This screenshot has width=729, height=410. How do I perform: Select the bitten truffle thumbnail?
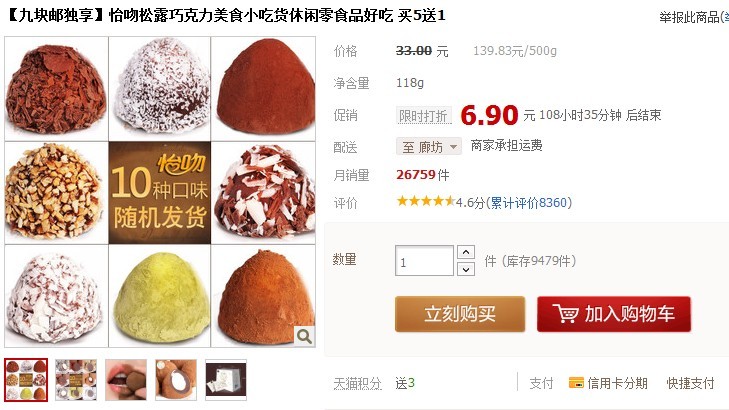point(176,380)
